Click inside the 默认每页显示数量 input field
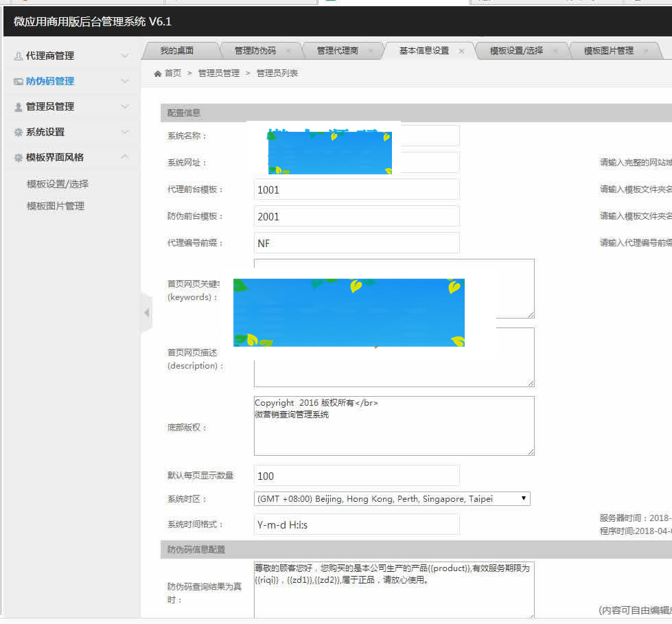The width and height of the screenshot is (672, 624). 356,475
